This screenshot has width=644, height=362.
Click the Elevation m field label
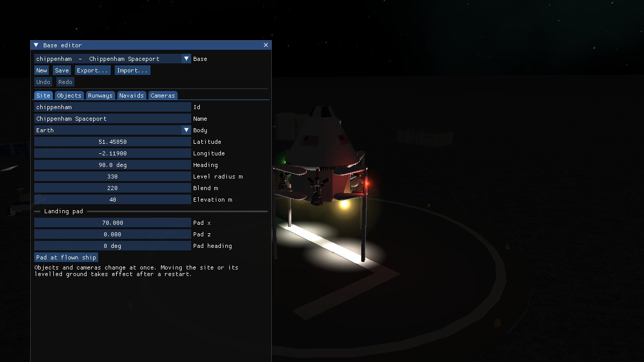[x=213, y=200]
